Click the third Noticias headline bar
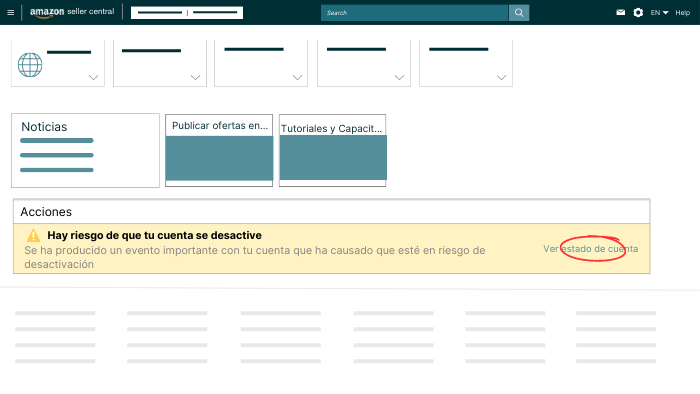This screenshot has width=700, height=394. pos(57,170)
